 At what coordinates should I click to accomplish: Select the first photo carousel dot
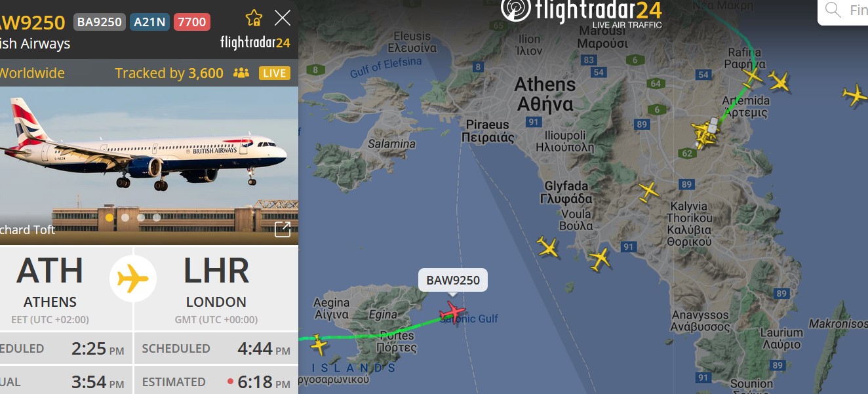click(109, 217)
